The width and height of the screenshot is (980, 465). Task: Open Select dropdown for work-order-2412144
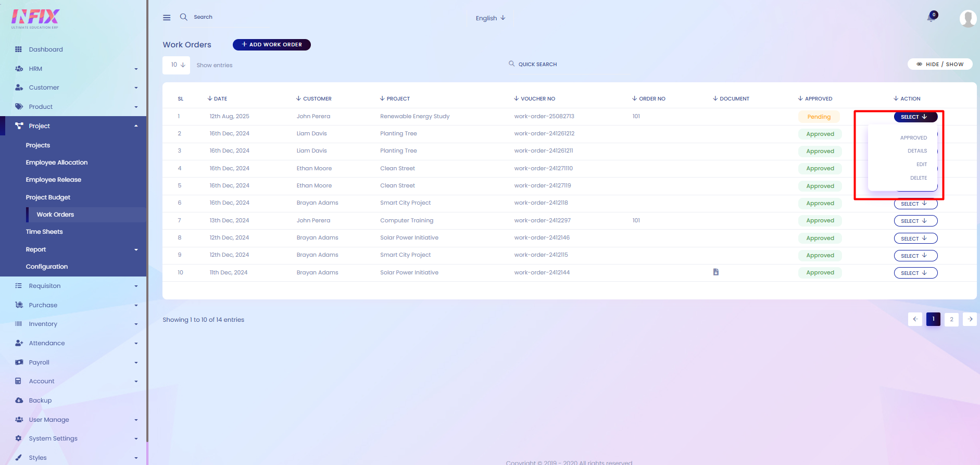[915, 273]
